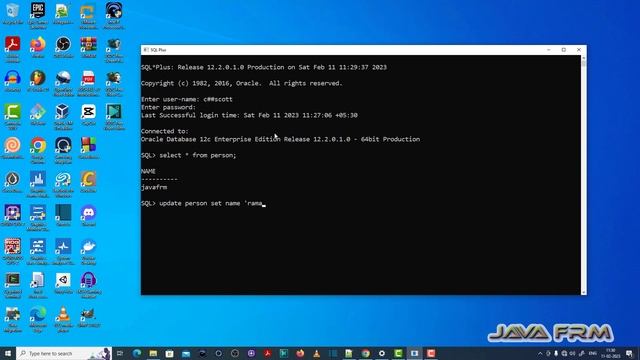The width and height of the screenshot is (640, 360).
Task: Click the NAME column header
Action: tap(148, 171)
